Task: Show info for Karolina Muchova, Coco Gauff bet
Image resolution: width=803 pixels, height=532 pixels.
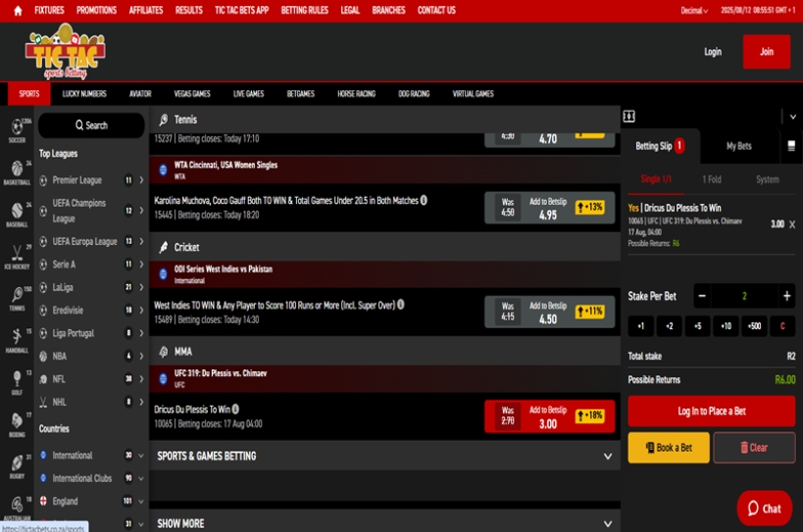Action: [424, 201]
